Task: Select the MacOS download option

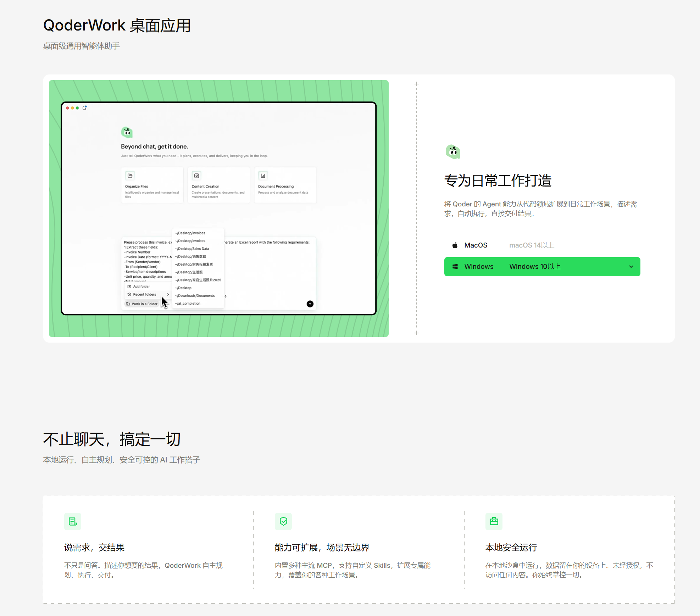Action: 542,245
